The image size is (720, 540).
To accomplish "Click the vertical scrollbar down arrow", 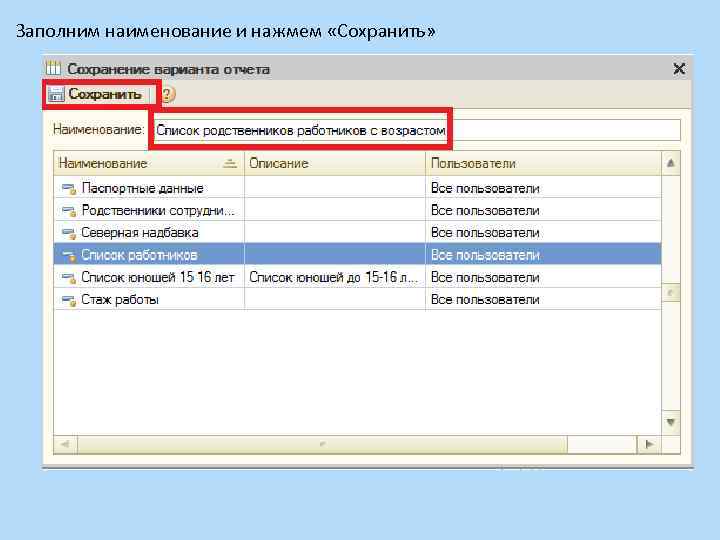I will [671, 422].
